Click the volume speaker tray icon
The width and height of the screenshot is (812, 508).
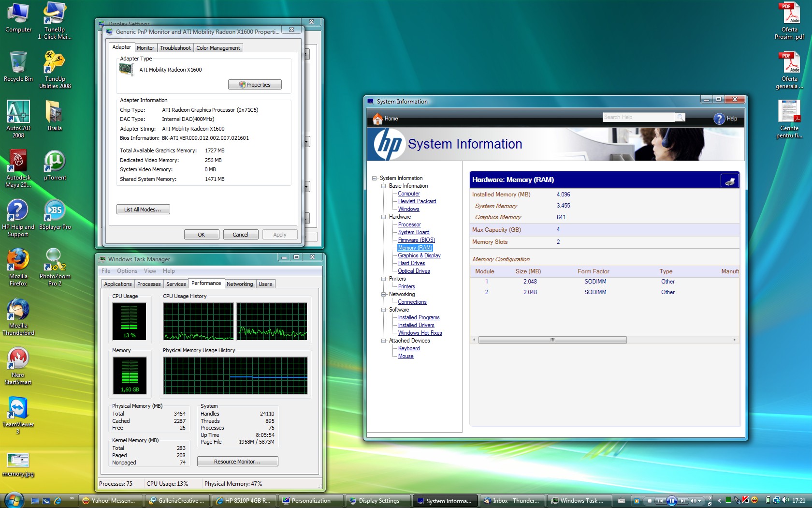pos(785,500)
